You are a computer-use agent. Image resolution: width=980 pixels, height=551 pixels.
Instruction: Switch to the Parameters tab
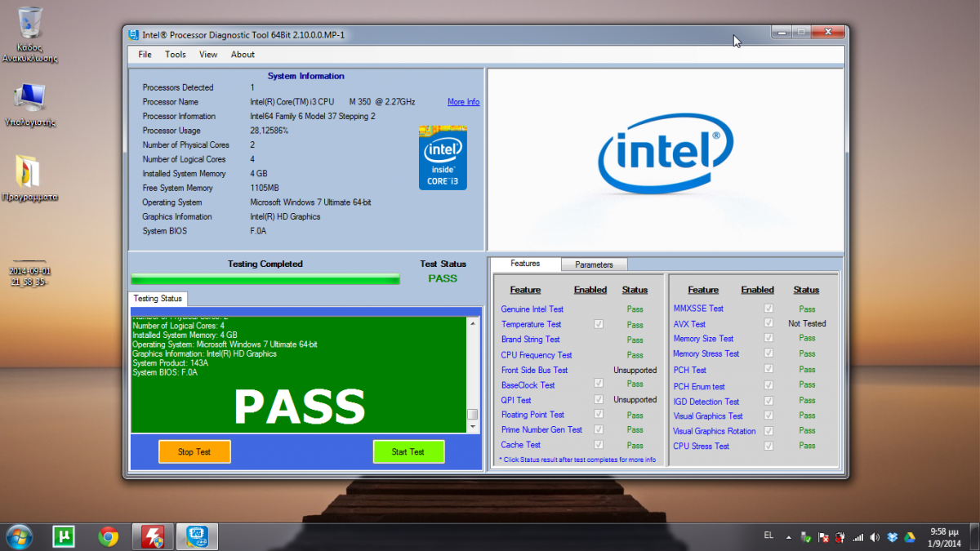point(594,264)
